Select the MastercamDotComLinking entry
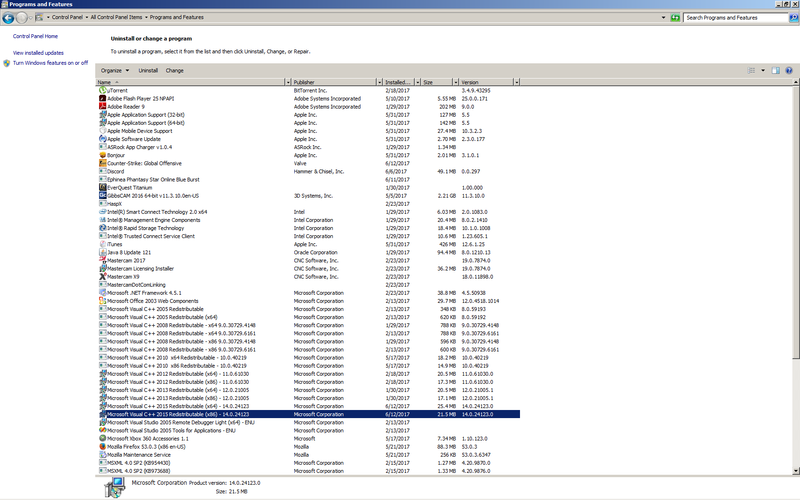The width and height of the screenshot is (800, 500). click(x=309, y=285)
